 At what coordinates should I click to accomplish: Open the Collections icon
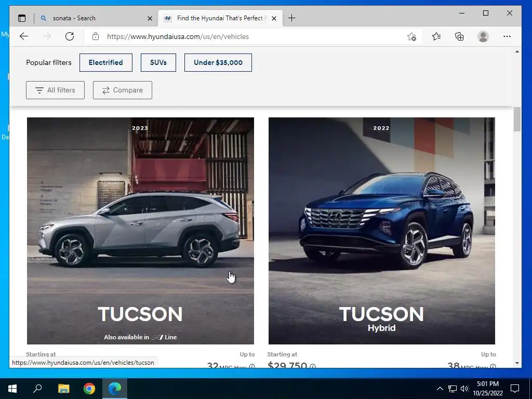click(459, 36)
